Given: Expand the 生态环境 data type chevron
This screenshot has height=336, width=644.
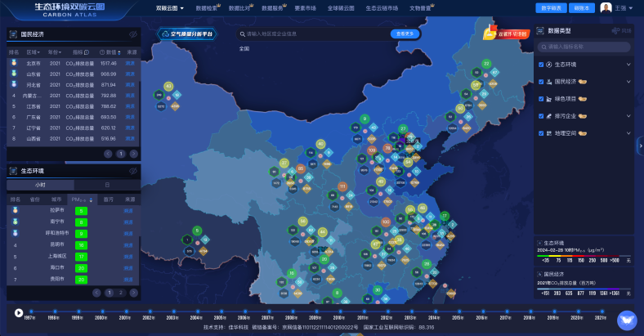Looking at the screenshot, I should (628, 65).
